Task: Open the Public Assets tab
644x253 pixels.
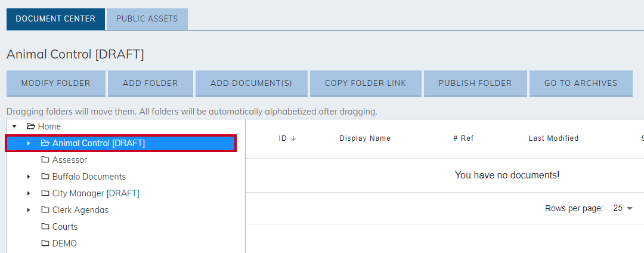Action: [147, 19]
